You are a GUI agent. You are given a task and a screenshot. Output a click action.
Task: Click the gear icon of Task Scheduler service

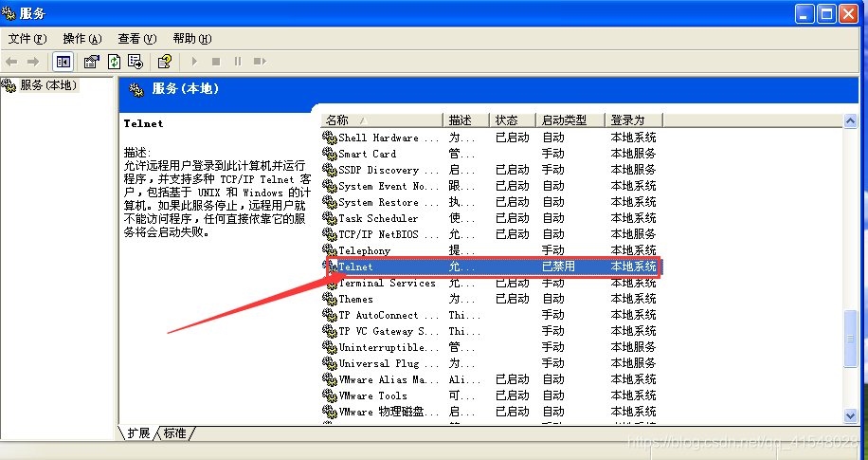pos(330,218)
